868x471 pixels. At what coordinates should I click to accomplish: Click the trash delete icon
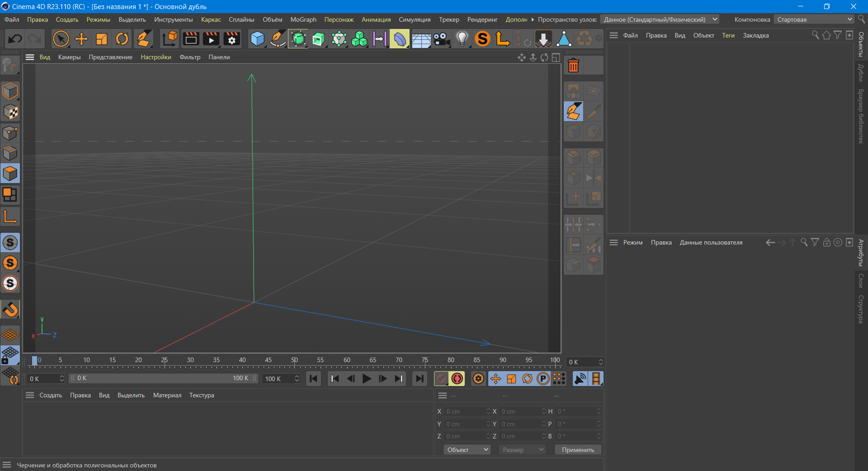tap(573, 66)
